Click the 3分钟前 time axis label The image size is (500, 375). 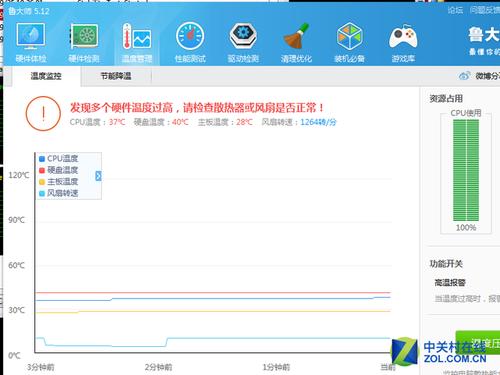coord(41,367)
